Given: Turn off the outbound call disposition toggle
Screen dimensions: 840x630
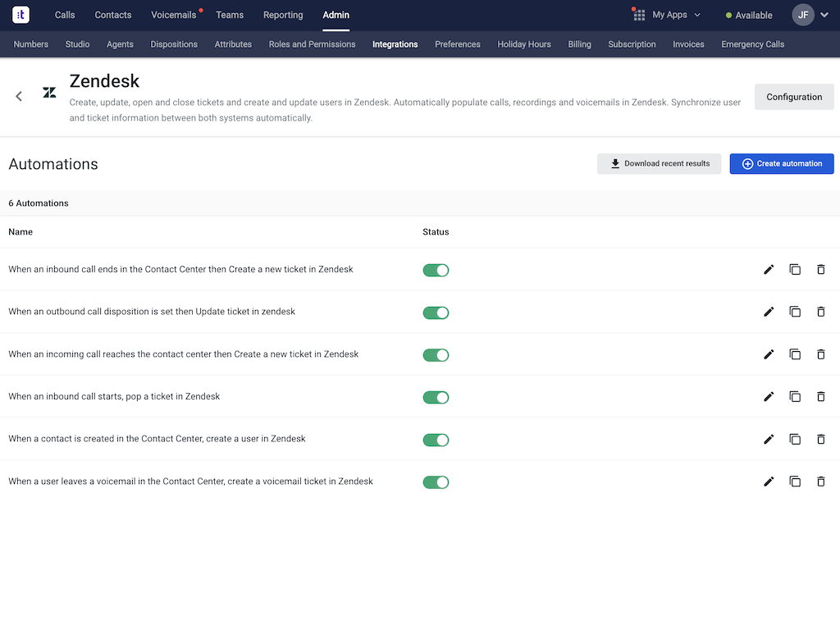Looking at the screenshot, I should pos(436,313).
